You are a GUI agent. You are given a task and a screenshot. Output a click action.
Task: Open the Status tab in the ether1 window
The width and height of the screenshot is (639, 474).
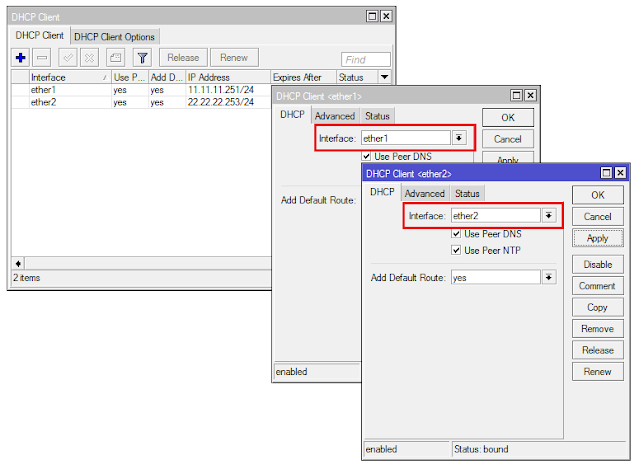[377, 116]
